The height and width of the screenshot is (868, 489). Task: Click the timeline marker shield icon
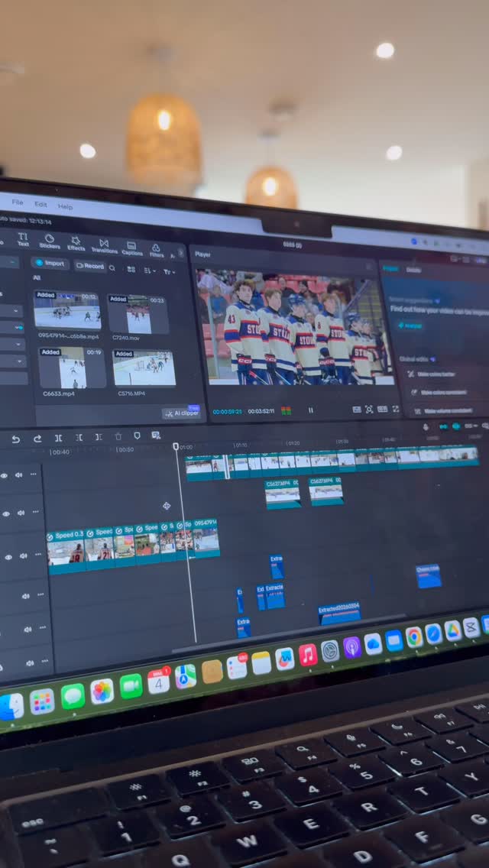137,436
